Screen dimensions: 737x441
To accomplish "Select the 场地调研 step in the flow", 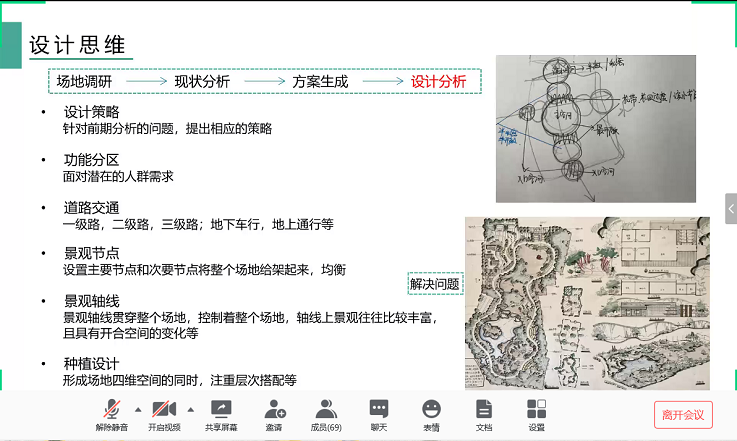I will pos(83,81).
